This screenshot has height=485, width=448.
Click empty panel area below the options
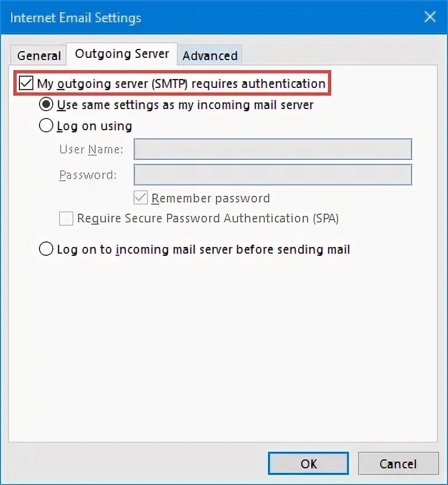222,345
